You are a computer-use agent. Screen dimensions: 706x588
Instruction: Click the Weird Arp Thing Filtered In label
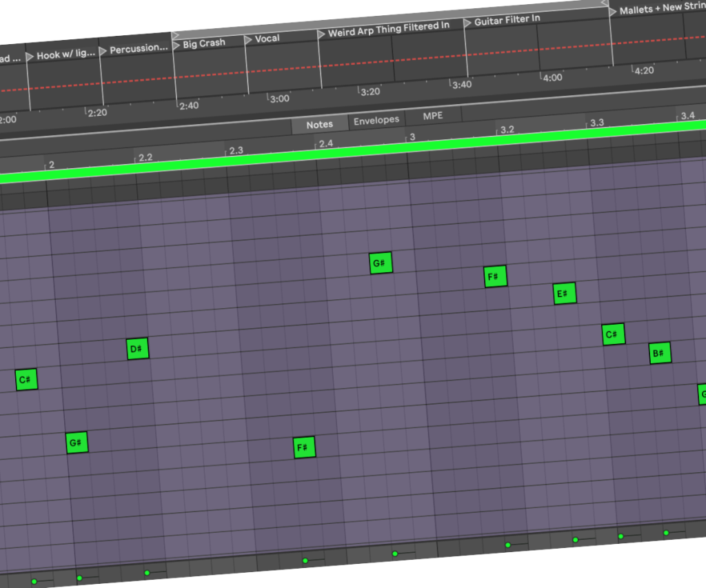(x=388, y=30)
